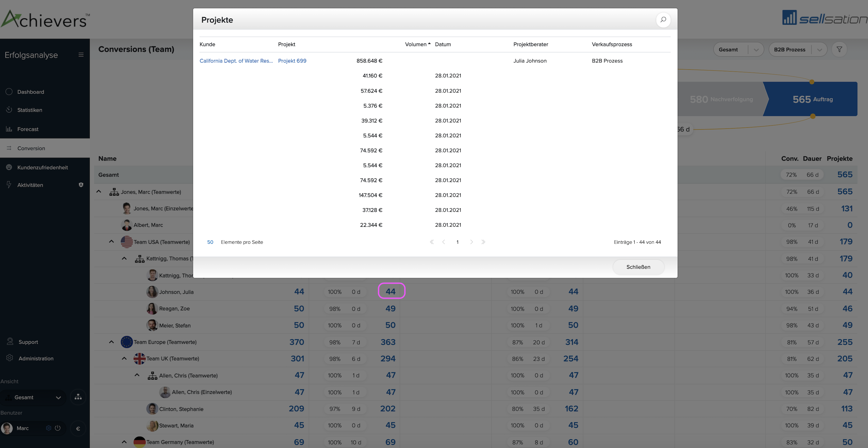Viewport: 868px width, 448px height.
Task: Change the 50 Elemente pro Seite value
Action: pyautogui.click(x=210, y=242)
